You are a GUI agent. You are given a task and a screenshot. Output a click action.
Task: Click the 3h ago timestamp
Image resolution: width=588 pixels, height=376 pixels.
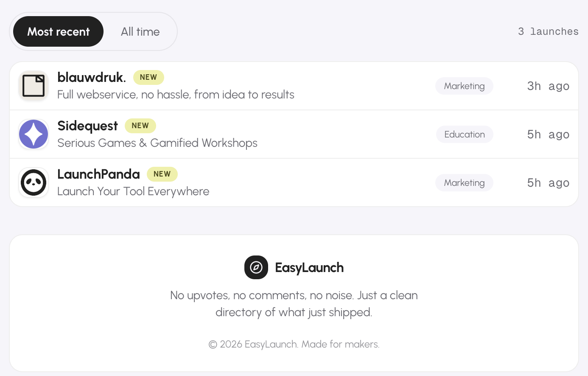tap(548, 86)
